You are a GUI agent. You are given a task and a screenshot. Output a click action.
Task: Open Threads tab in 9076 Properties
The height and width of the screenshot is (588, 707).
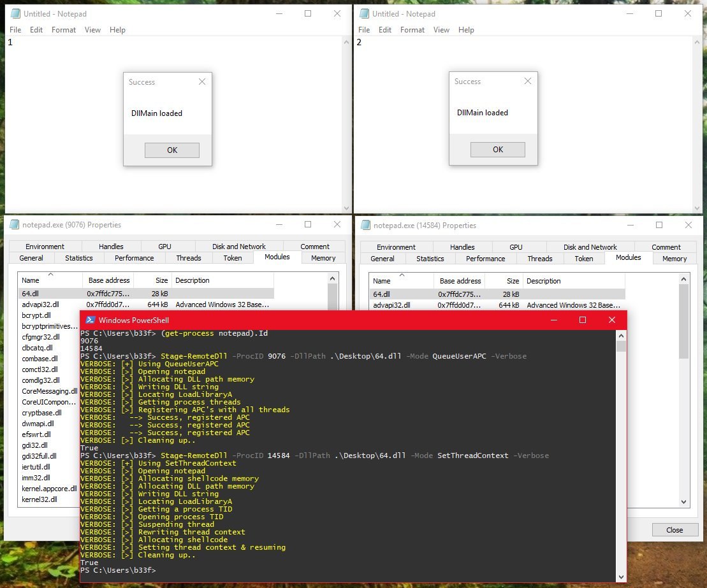[x=189, y=258]
